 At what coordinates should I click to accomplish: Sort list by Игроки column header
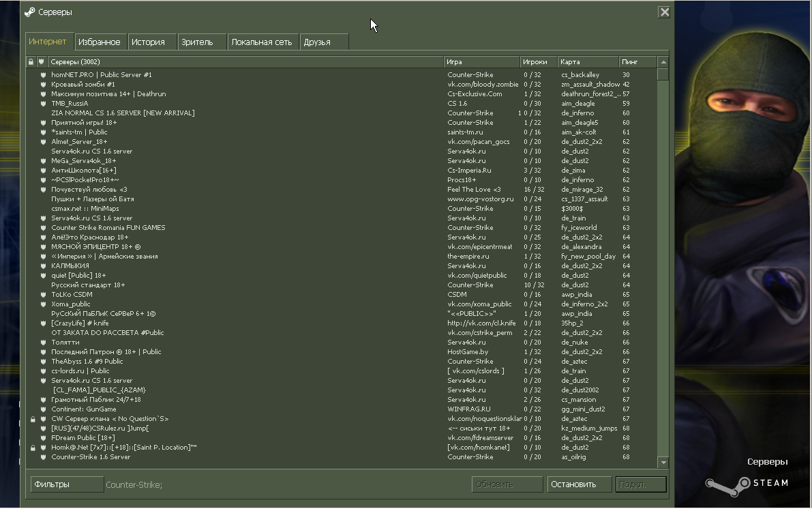point(538,61)
